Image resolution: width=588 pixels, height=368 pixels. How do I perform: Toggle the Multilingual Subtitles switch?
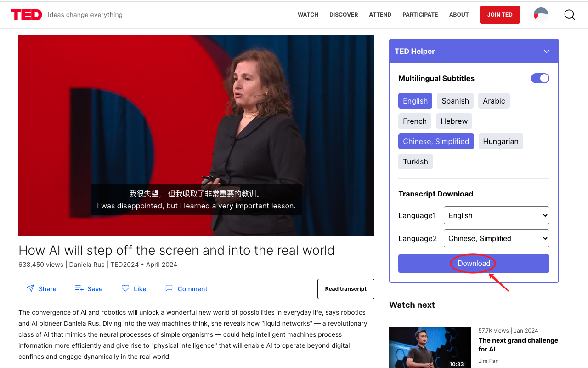click(540, 78)
